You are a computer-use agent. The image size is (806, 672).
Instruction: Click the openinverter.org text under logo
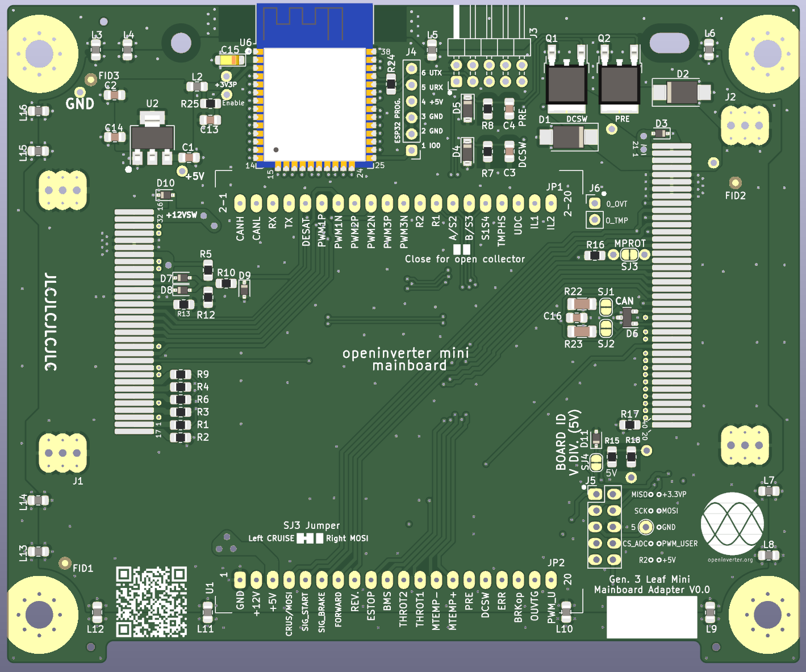coord(730,560)
